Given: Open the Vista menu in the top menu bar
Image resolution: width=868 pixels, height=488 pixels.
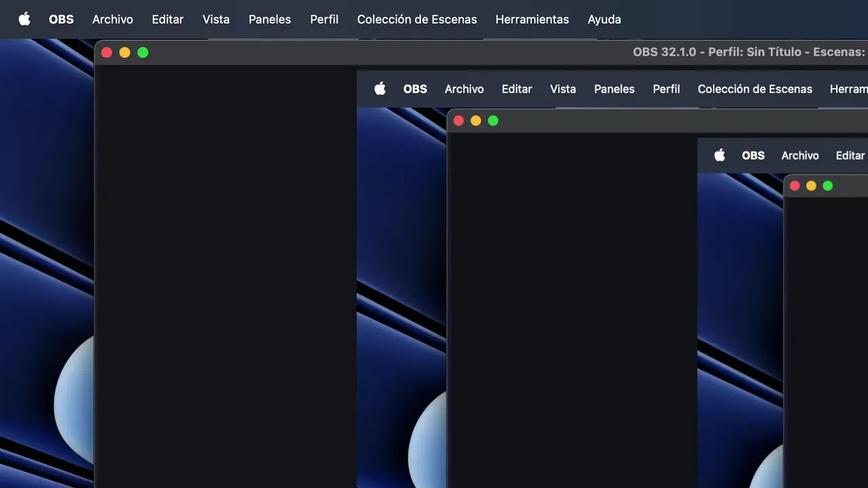Looking at the screenshot, I should (216, 20).
